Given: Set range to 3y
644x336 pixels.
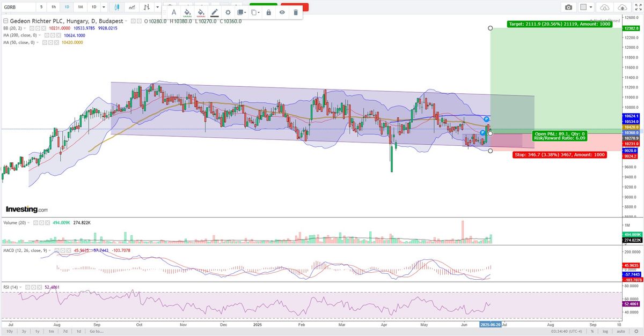Looking at the screenshot, I should [x=24, y=331].
